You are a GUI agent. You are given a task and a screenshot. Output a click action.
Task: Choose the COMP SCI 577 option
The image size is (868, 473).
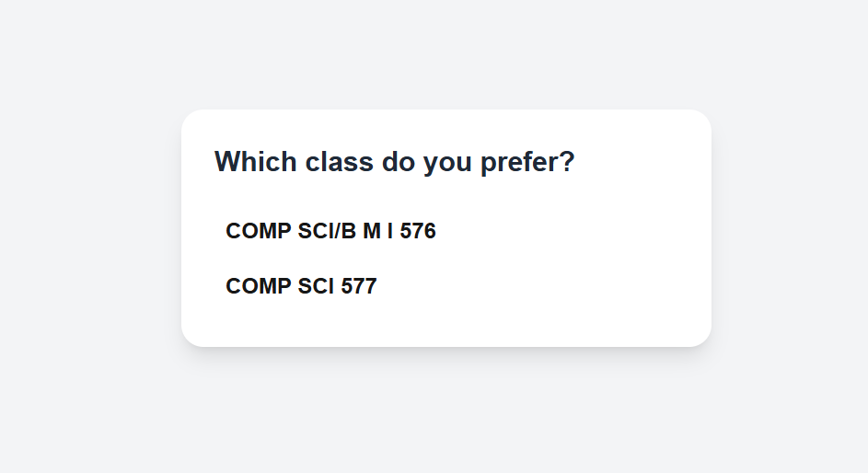pos(301,286)
